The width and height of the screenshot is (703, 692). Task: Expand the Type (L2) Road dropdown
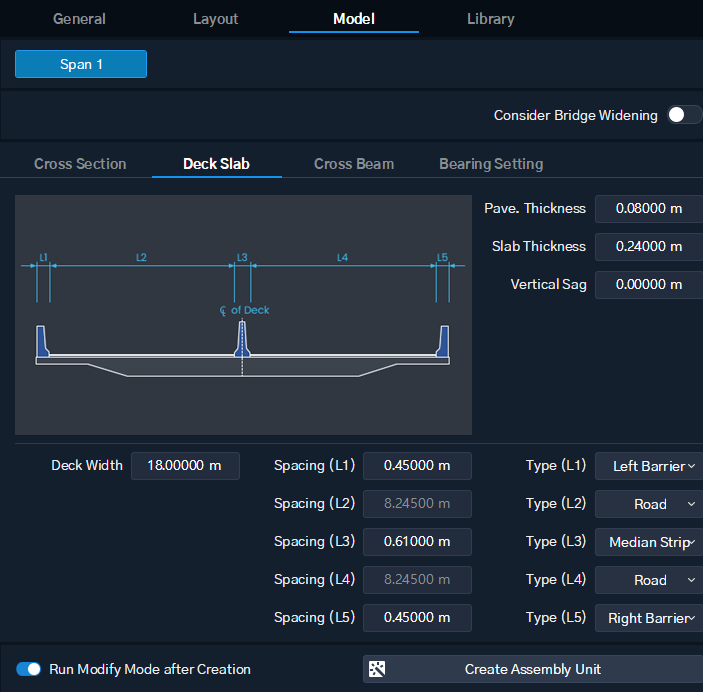(649, 504)
